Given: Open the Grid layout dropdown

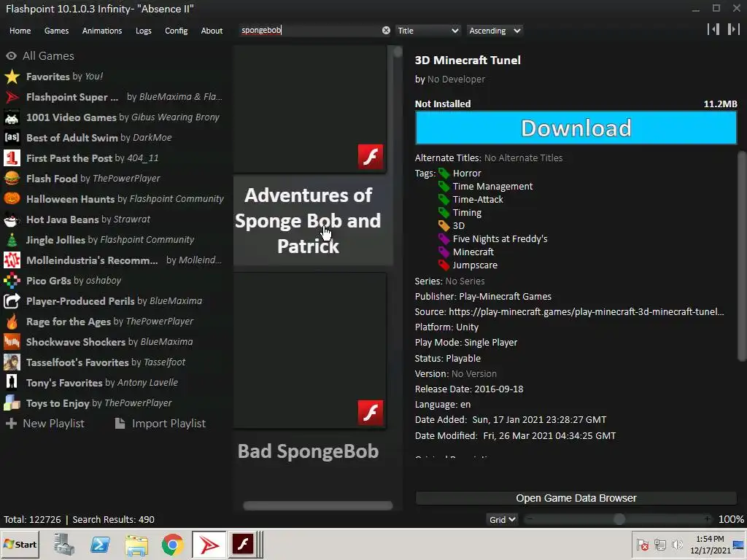Looking at the screenshot, I should (502, 519).
